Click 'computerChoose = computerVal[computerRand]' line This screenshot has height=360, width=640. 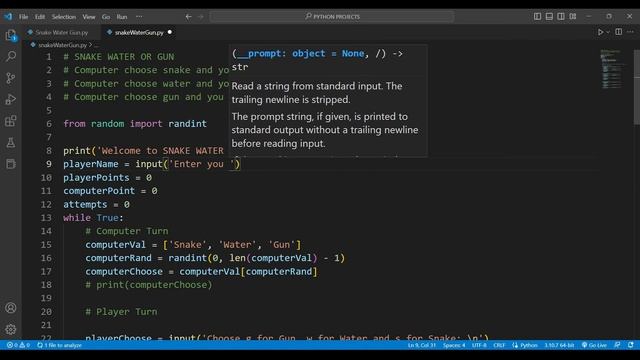pyautogui.click(x=201, y=271)
